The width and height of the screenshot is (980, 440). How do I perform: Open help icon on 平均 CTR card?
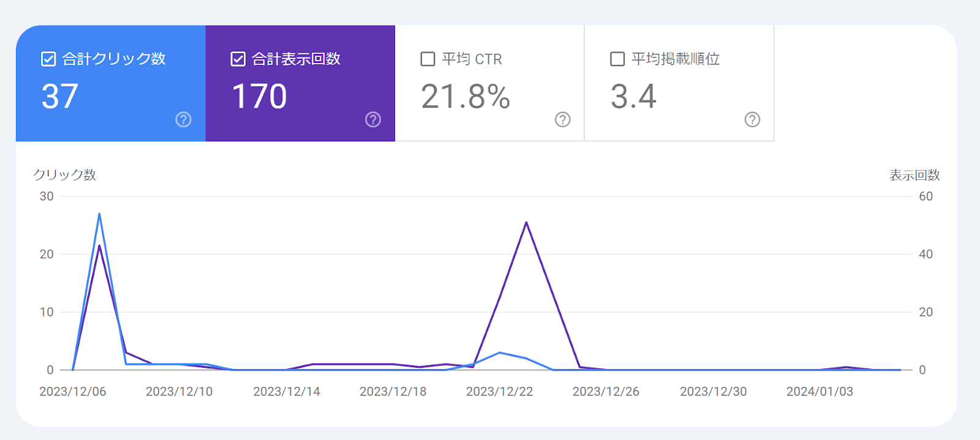(562, 119)
